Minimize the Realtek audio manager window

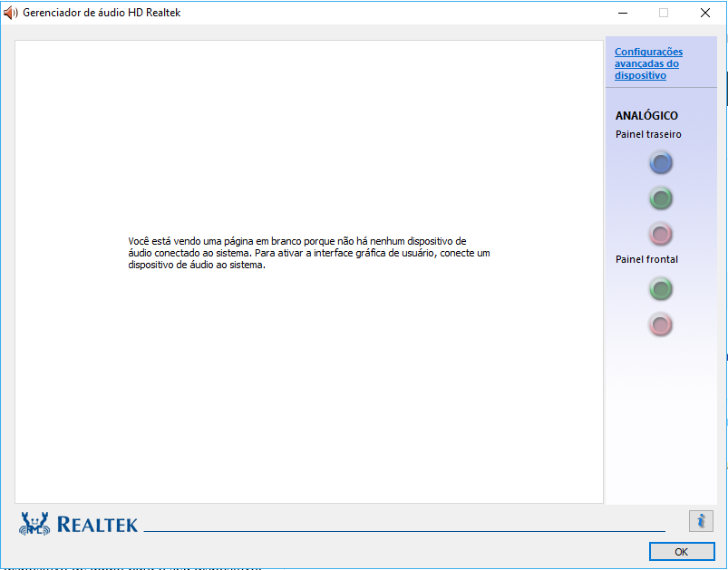tap(623, 13)
